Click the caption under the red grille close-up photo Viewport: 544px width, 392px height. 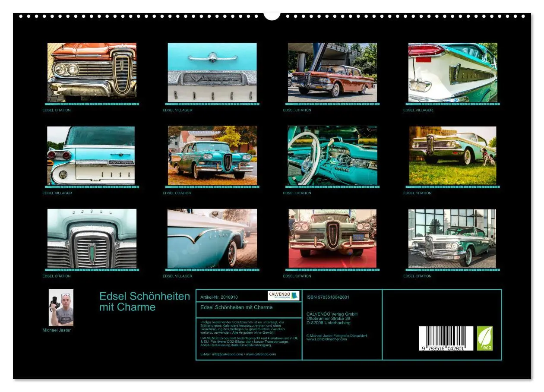57,110
